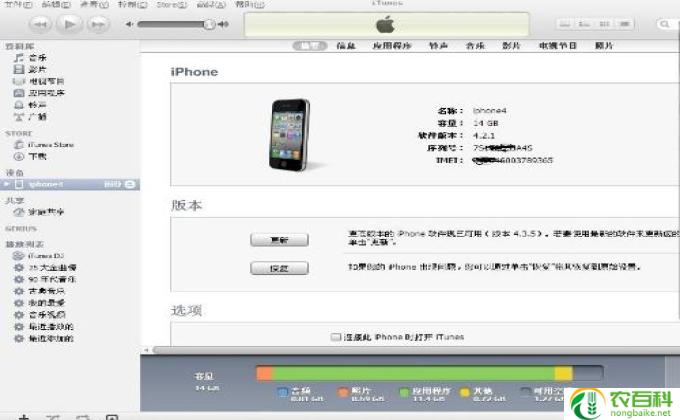Select the first view mode button
The width and height of the screenshot is (680, 420).
click(565, 24)
